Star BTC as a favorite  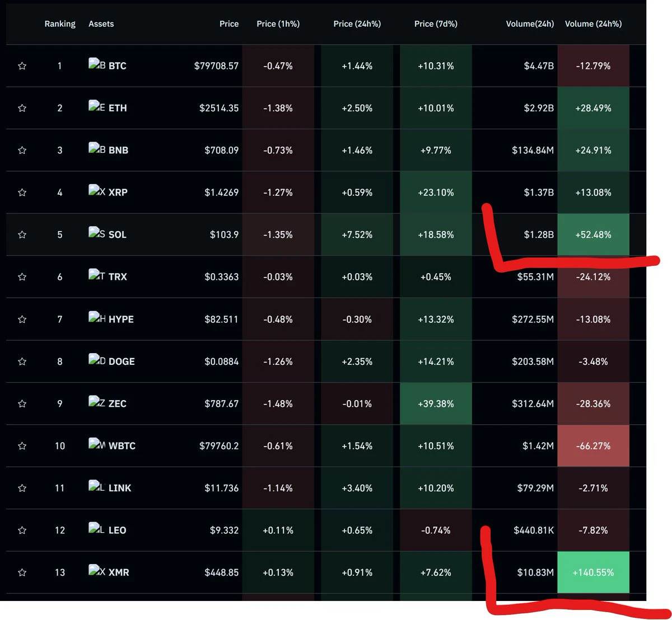[x=22, y=66]
